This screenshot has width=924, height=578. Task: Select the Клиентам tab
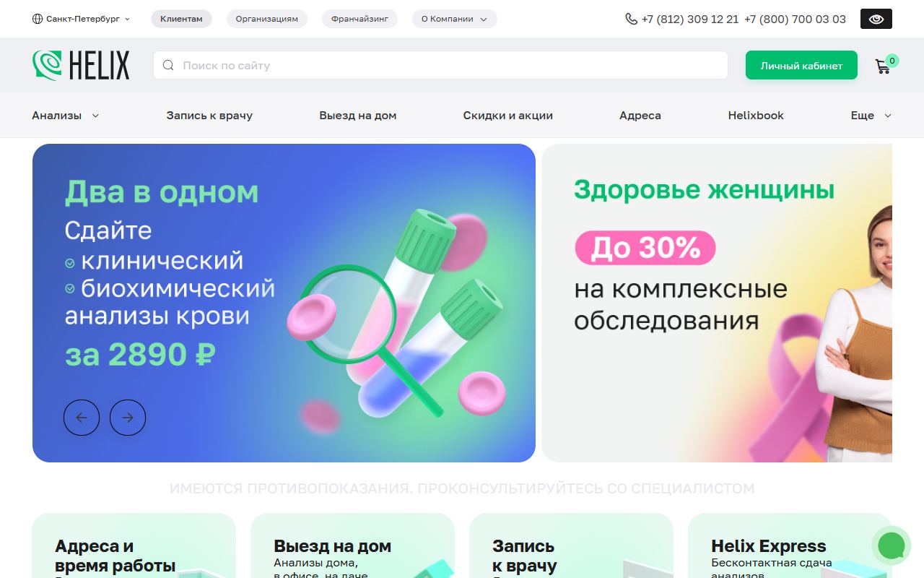pos(181,19)
